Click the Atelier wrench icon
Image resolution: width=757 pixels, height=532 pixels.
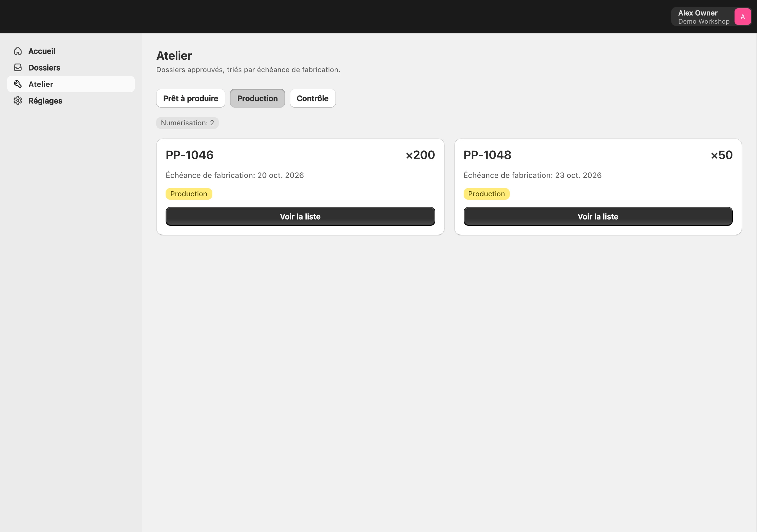coord(18,84)
